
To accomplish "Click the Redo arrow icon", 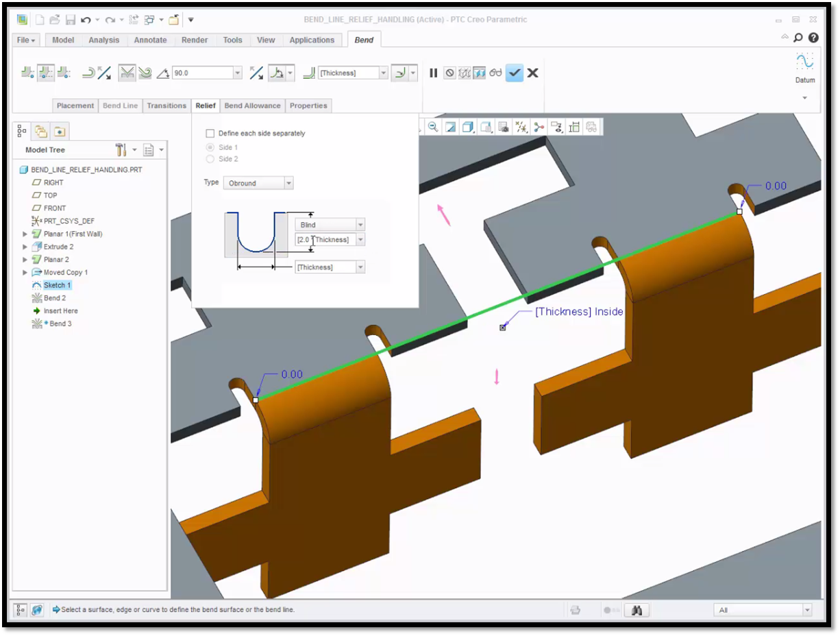I will point(110,19).
